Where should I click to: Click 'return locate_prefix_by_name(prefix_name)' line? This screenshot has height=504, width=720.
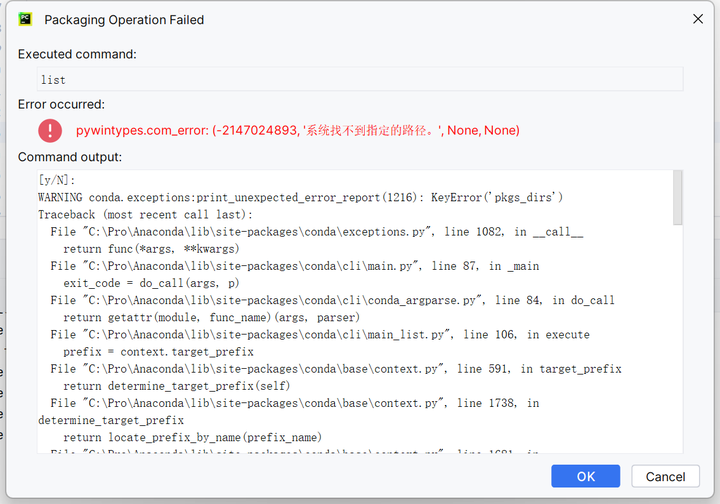pyautogui.click(x=192, y=437)
